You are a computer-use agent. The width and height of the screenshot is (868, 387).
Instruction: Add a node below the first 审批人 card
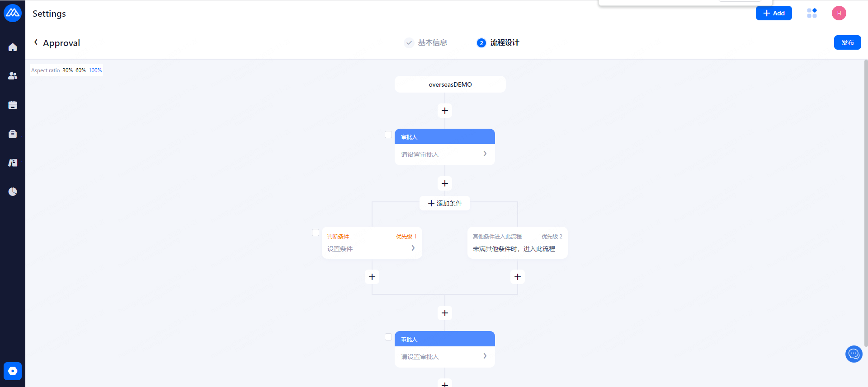pyautogui.click(x=445, y=183)
